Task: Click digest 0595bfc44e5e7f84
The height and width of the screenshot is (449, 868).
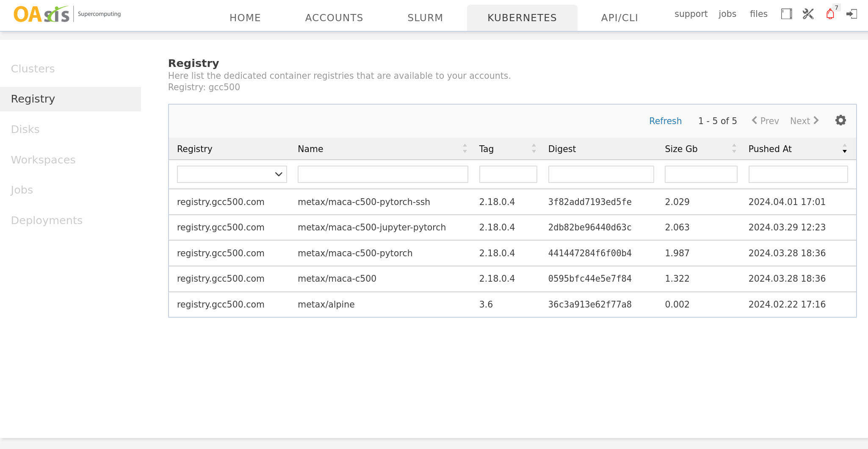Action: click(x=590, y=279)
